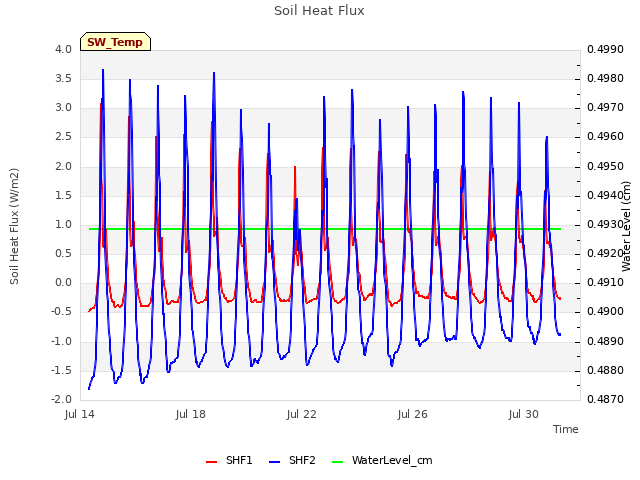
Task: Click the -1.5 left axis tick label
Action: (x=62, y=370)
